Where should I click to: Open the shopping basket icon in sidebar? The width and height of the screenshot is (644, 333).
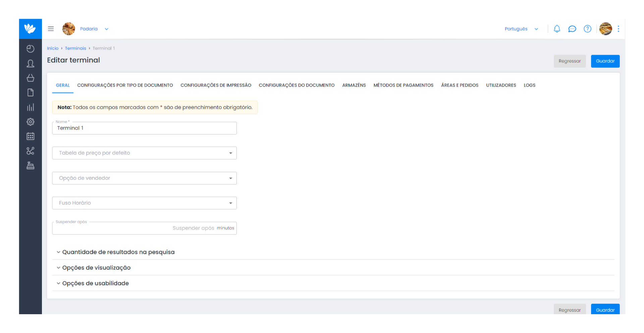(x=31, y=78)
